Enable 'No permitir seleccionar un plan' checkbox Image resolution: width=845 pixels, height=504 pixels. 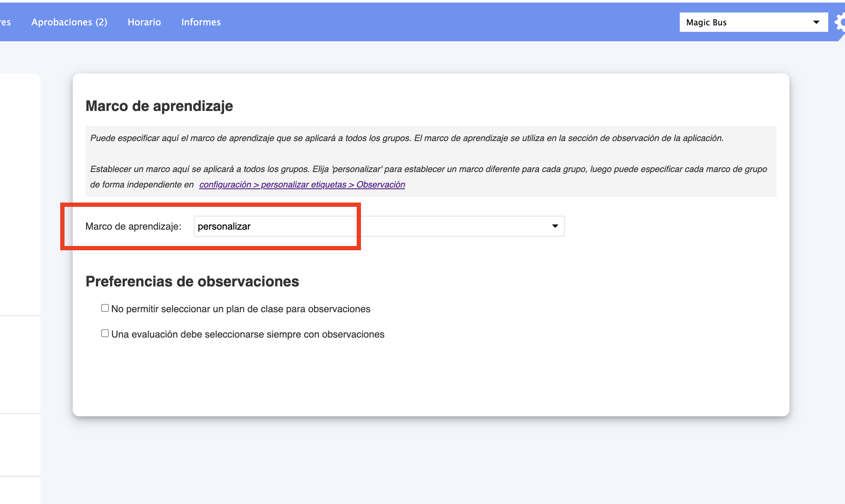(x=105, y=308)
